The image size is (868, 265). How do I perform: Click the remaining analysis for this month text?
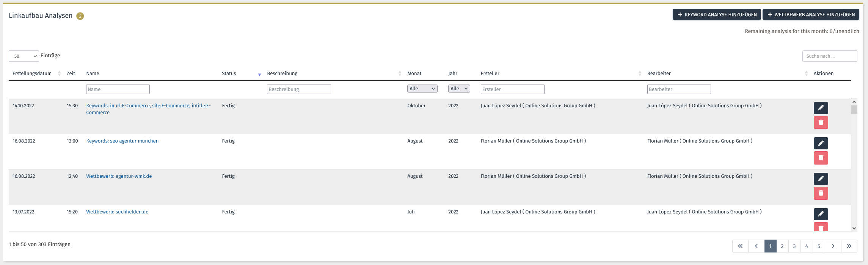(802, 31)
